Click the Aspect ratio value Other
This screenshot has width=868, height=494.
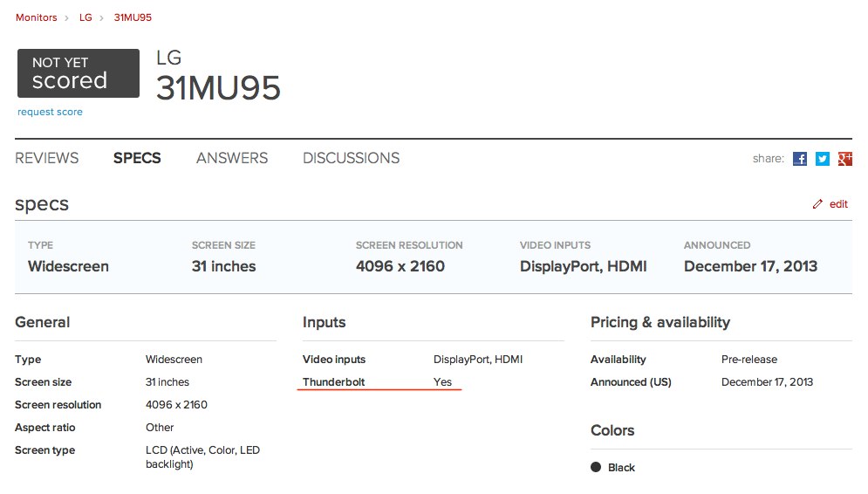click(x=160, y=428)
